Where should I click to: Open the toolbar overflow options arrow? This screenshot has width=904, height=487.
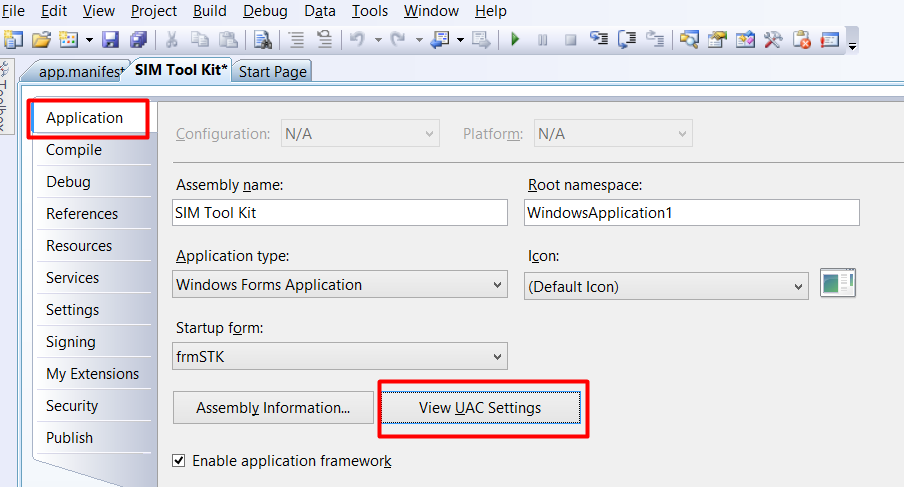click(852, 45)
